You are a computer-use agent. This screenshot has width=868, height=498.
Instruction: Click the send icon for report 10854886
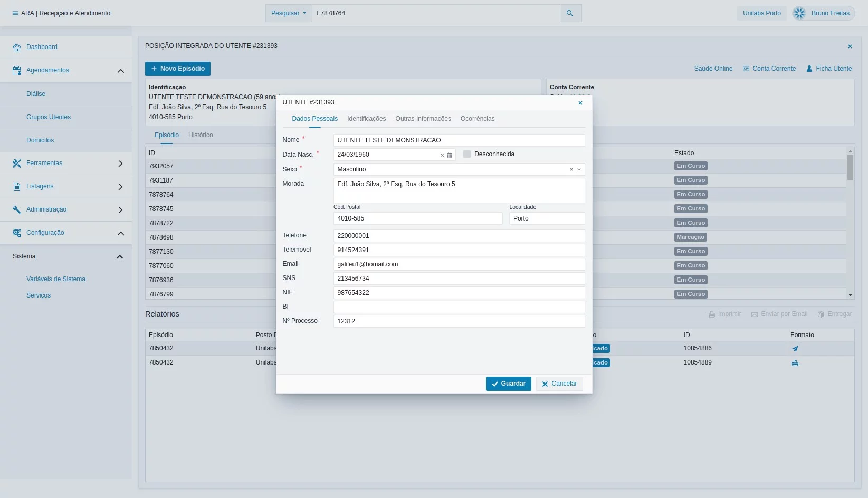[795, 348]
